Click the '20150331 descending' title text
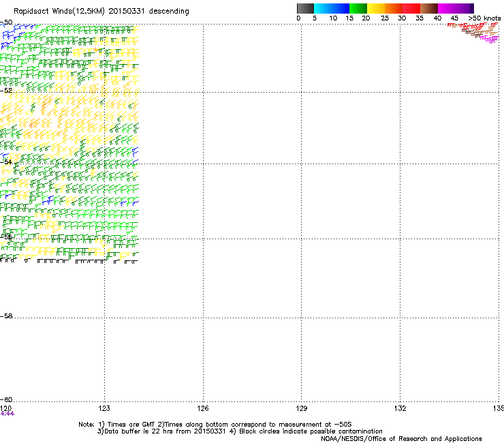The width and height of the screenshot is (504, 443). click(149, 12)
